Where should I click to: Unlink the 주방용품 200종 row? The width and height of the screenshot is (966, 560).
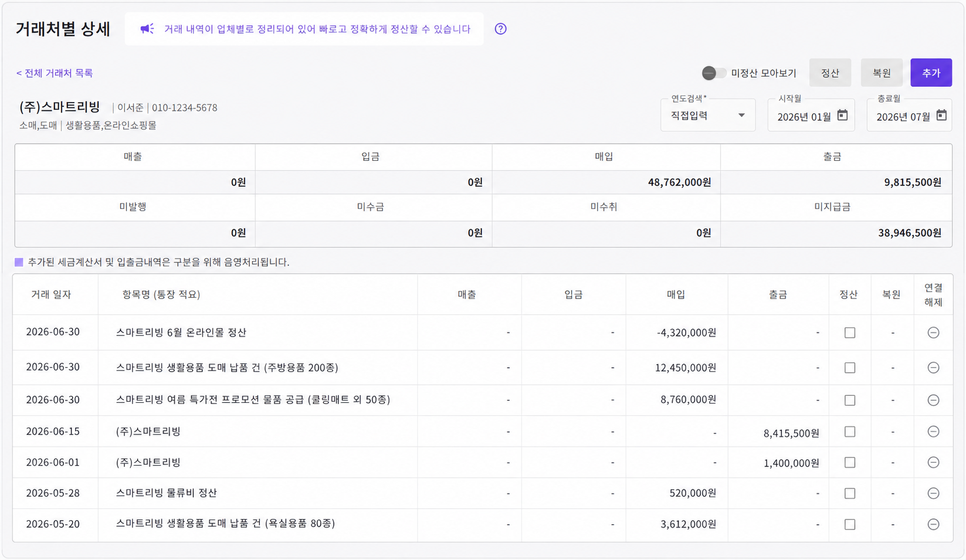click(933, 368)
